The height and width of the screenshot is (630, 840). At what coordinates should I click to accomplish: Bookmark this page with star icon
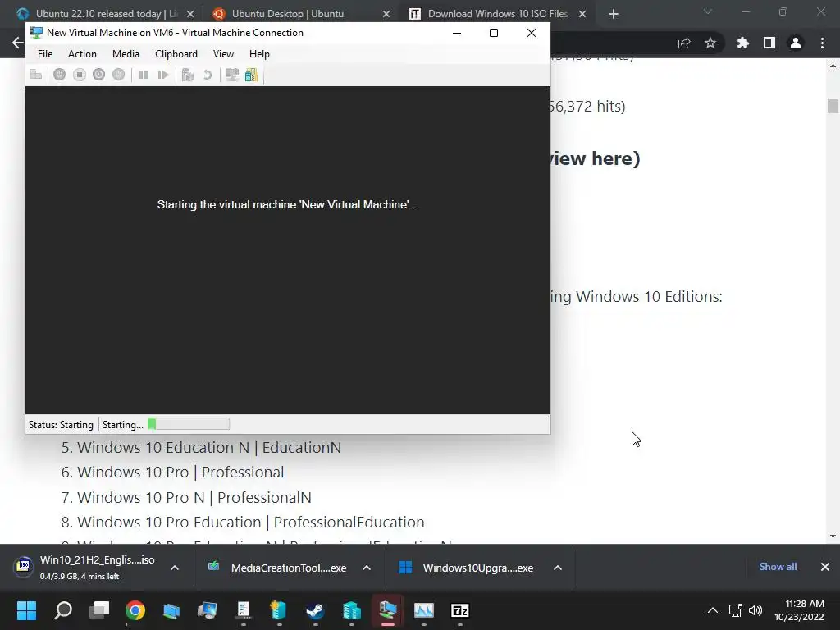tap(710, 43)
